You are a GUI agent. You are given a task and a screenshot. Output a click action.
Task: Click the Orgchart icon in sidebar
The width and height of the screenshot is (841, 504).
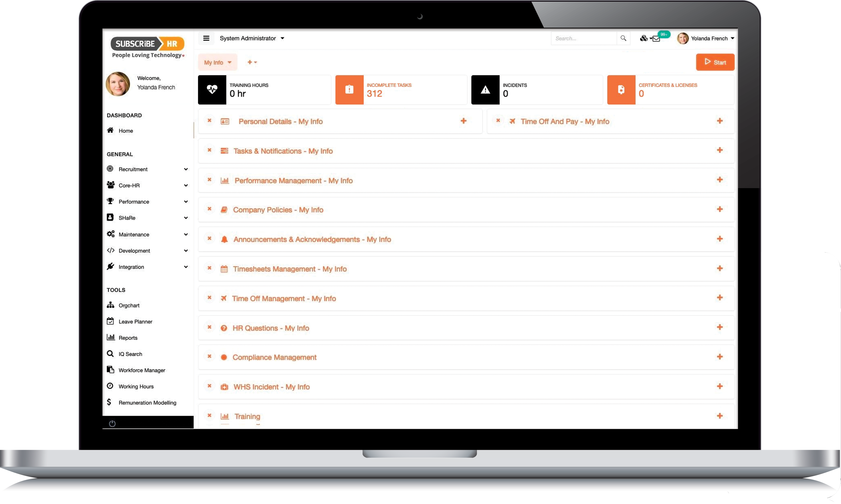(110, 304)
